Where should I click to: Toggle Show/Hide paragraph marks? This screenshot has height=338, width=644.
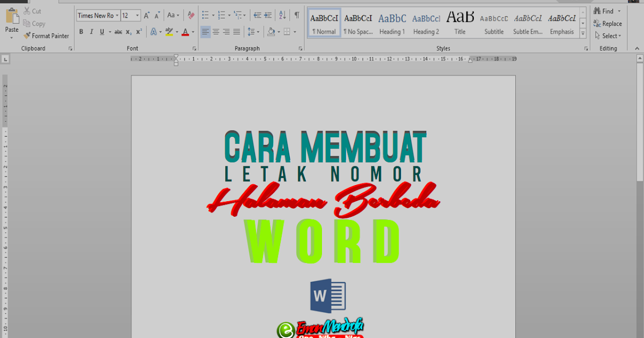tap(297, 16)
